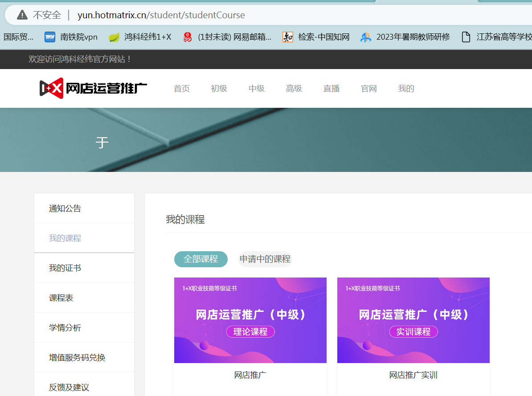Open the 2023年暑期教师研修 bookmark

point(405,37)
